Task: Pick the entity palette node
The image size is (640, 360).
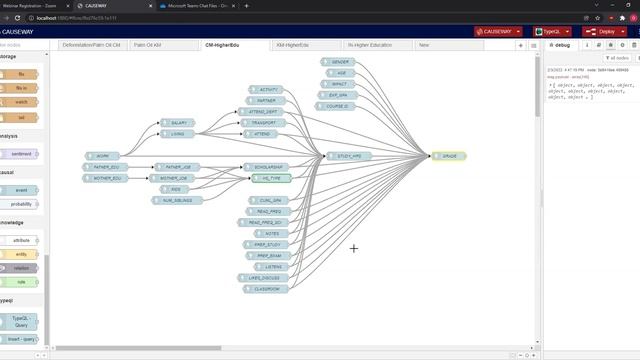Action: coord(19,254)
